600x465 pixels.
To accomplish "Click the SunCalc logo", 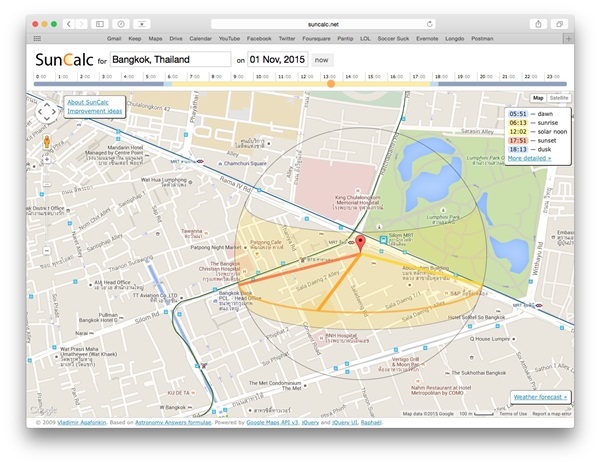I will pyautogui.click(x=64, y=60).
